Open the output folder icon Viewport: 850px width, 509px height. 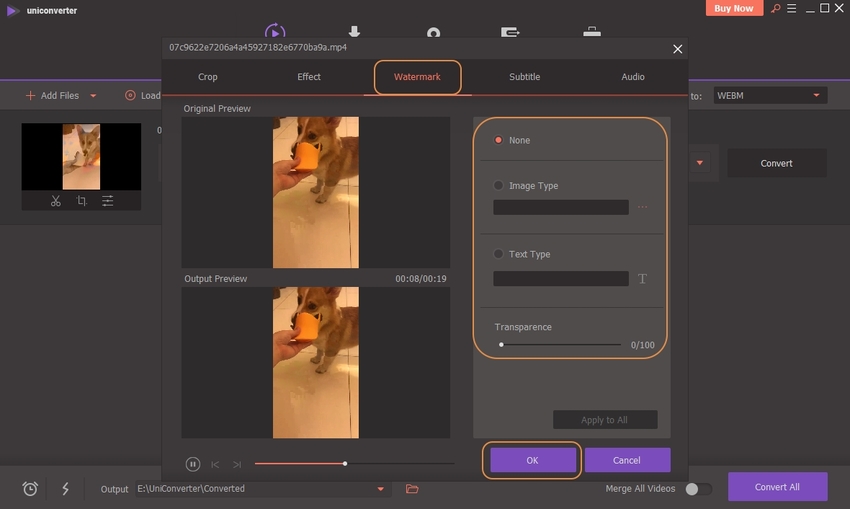[x=412, y=489]
